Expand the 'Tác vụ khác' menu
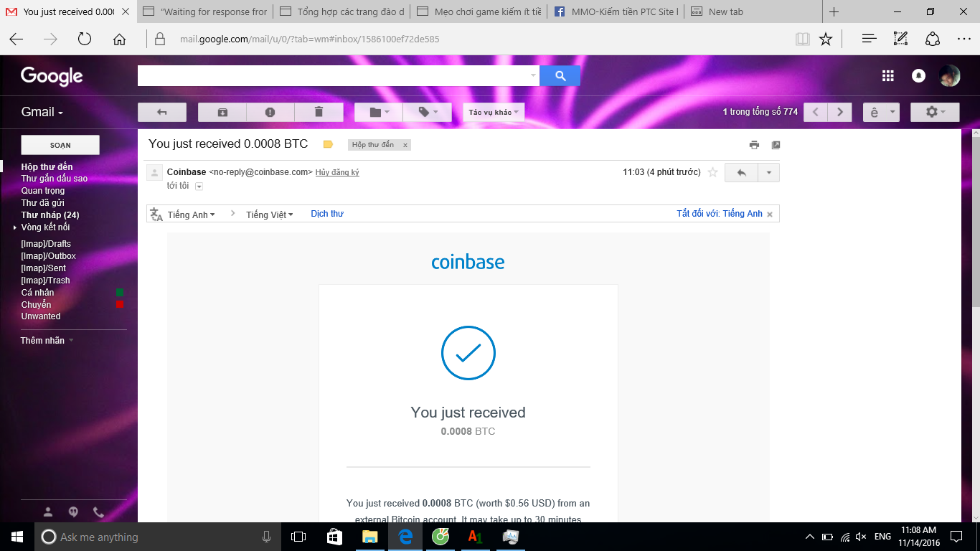This screenshot has height=551, width=980. 494,112
